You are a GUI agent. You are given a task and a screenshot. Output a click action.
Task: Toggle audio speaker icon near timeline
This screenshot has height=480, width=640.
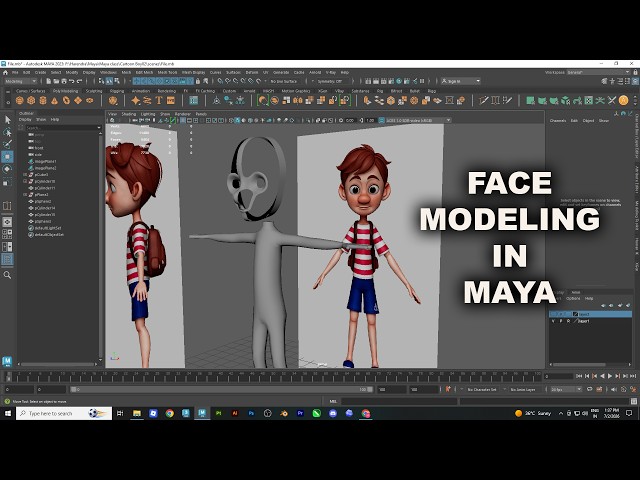(x=613, y=389)
